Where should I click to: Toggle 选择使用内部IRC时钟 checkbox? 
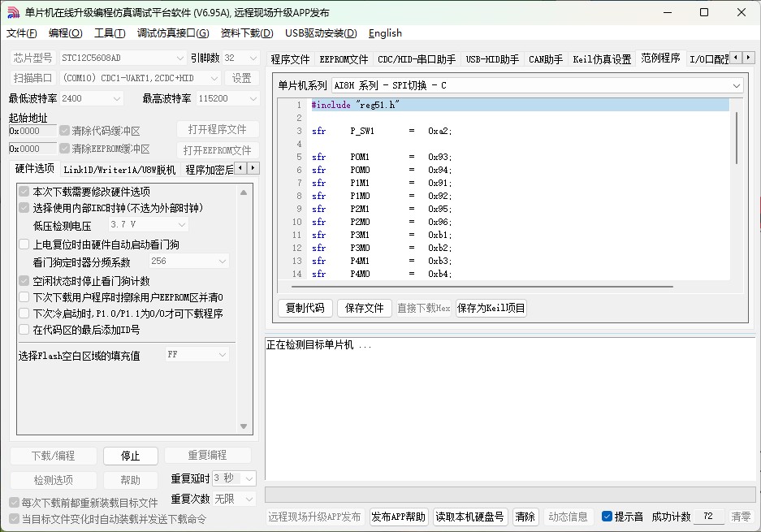(x=24, y=208)
